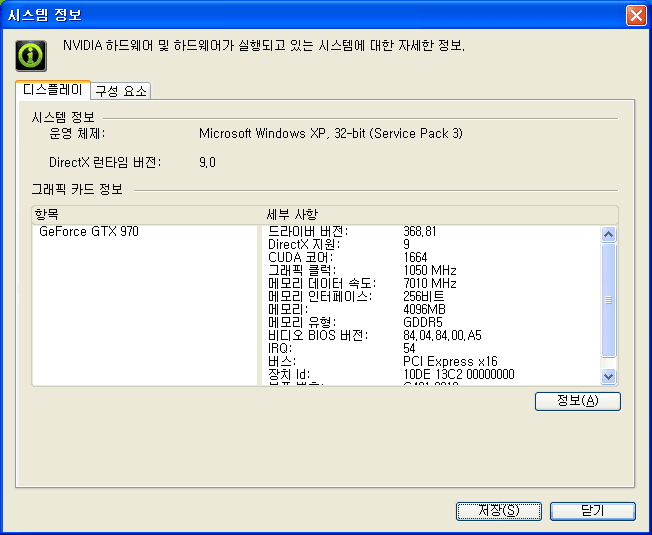652x535 pixels.
Task: Click the green info icon
Action: (x=31, y=56)
